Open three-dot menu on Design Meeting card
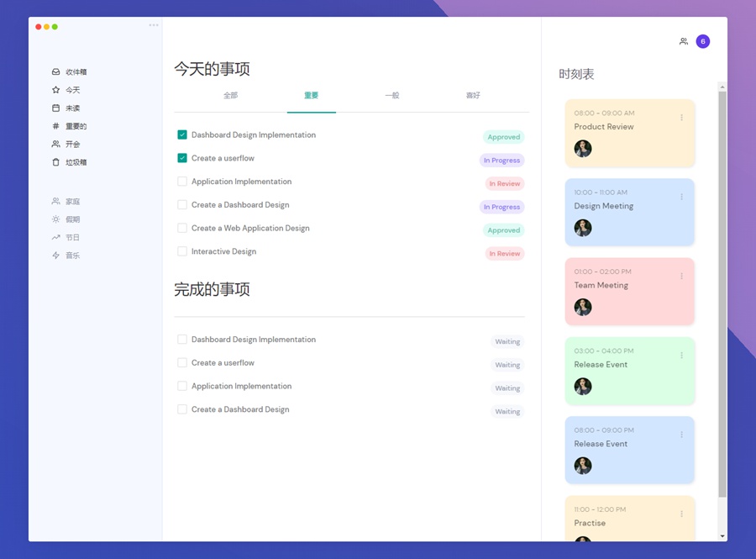This screenshot has height=559, width=756. [x=681, y=197]
